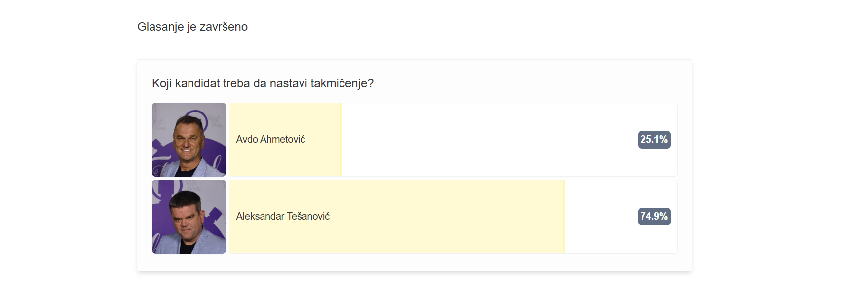Image resolution: width=868 pixels, height=299 pixels.
Task: Click "Koji kandidat" at the question start
Action: (186, 84)
